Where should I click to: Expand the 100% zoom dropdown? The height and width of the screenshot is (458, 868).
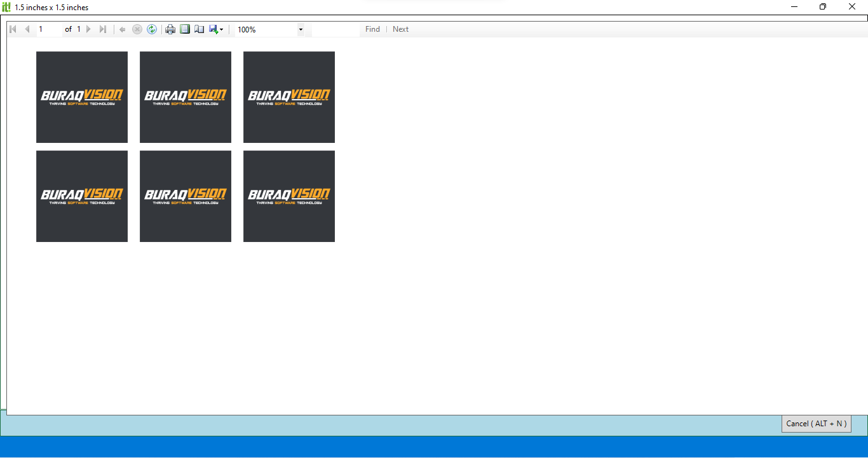[301, 30]
